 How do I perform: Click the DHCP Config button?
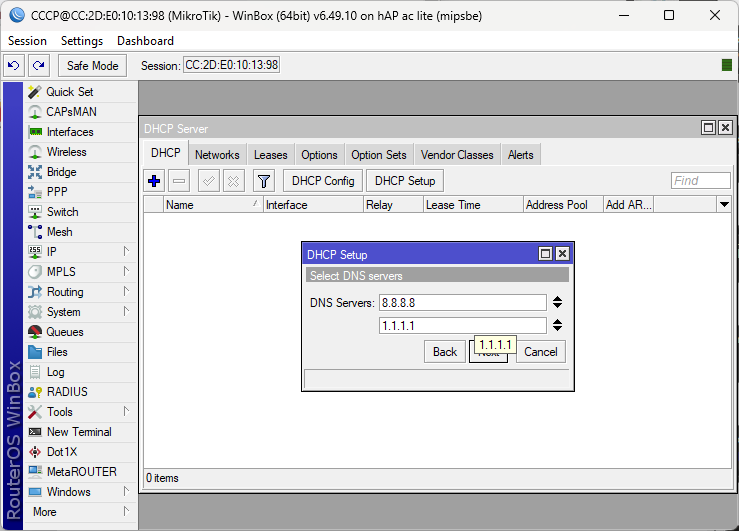tap(323, 181)
